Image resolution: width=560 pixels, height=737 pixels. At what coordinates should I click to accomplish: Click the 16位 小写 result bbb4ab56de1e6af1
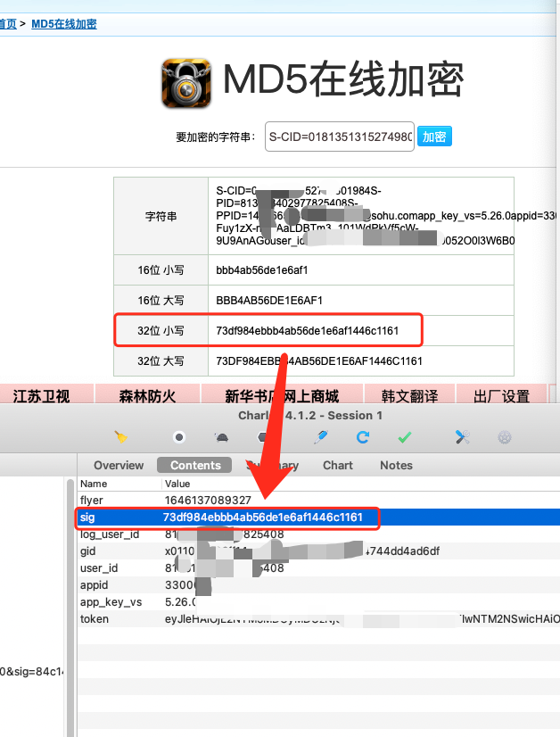(261, 270)
